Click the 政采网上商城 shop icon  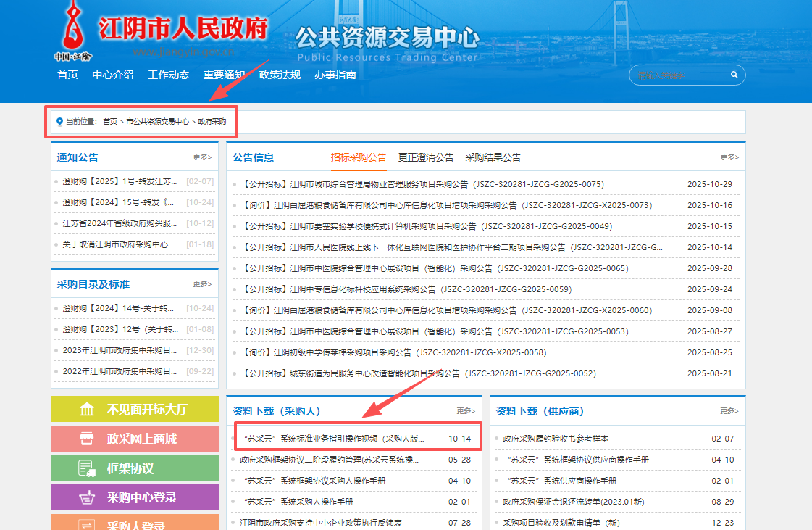click(x=87, y=439)
